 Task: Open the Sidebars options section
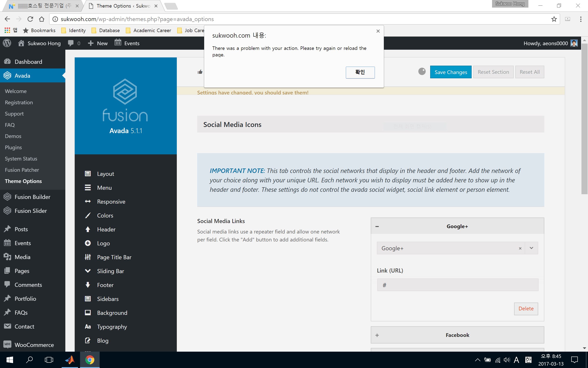[x=126, y=298]
